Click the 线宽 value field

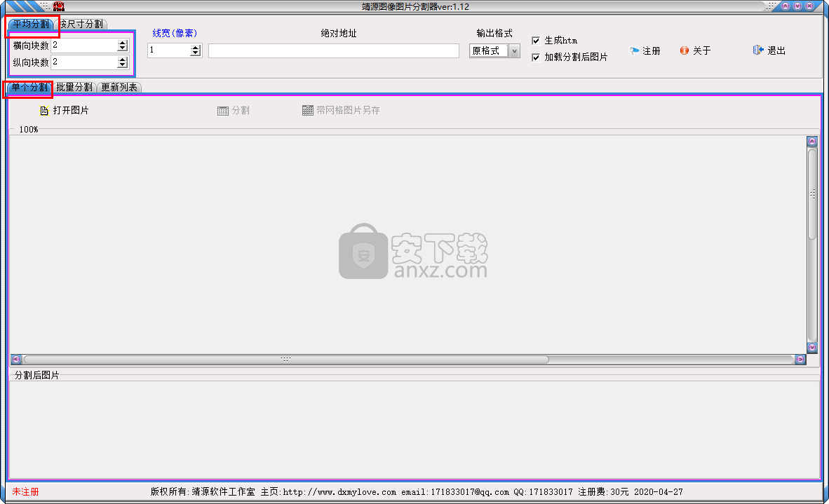point(169,50)
